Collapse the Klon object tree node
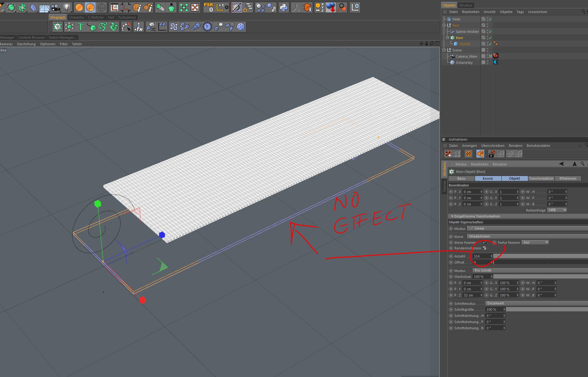 447,38
